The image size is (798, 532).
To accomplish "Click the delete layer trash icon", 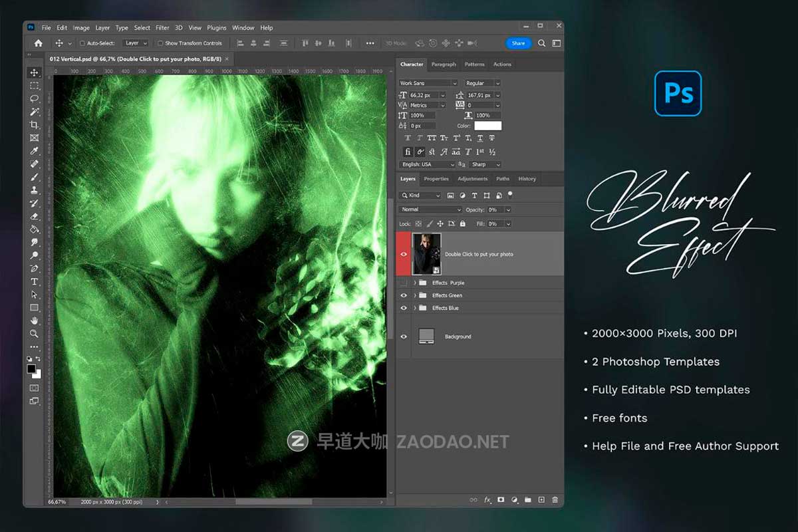I will coord(556,500).
